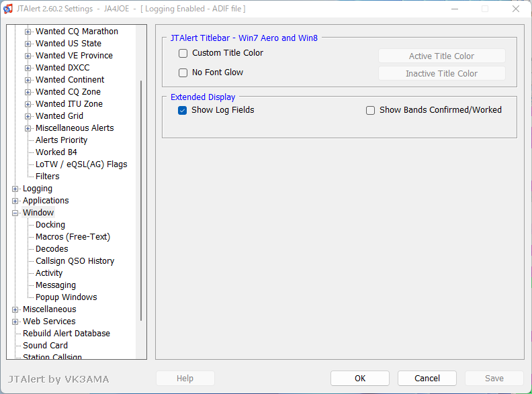Expand the Wanted ITU Zone node
The height and width of the screenshot is (394, 532).
pos(28,104)
